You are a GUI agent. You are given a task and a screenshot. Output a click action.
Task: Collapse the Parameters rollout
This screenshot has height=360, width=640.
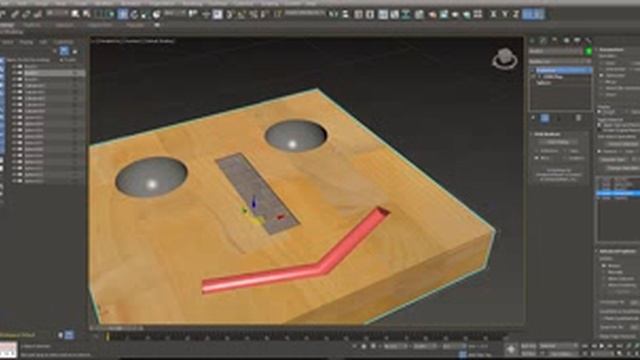coord(611,49)
